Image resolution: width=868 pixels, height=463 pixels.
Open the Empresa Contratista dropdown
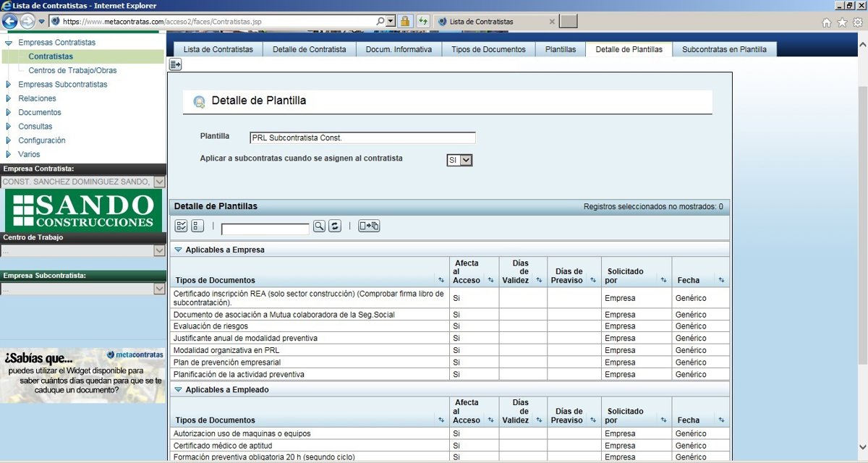(159, 182)
